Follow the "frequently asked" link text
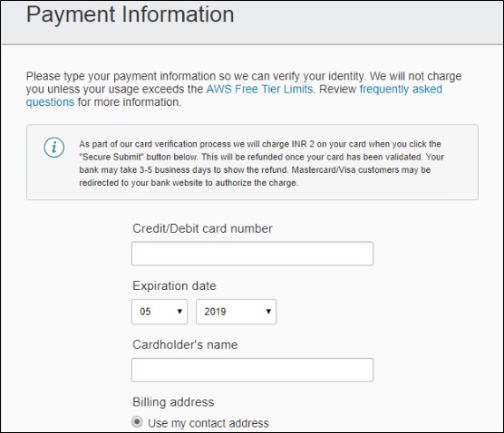This screenshot has height=433, width=504. click(x=401, y=89)
